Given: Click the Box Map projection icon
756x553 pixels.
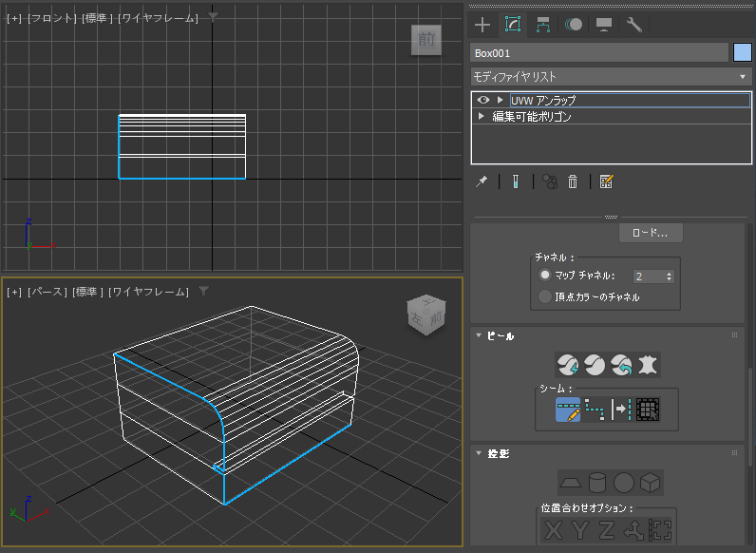Looking at the screenshot, I should click(650, 483).
